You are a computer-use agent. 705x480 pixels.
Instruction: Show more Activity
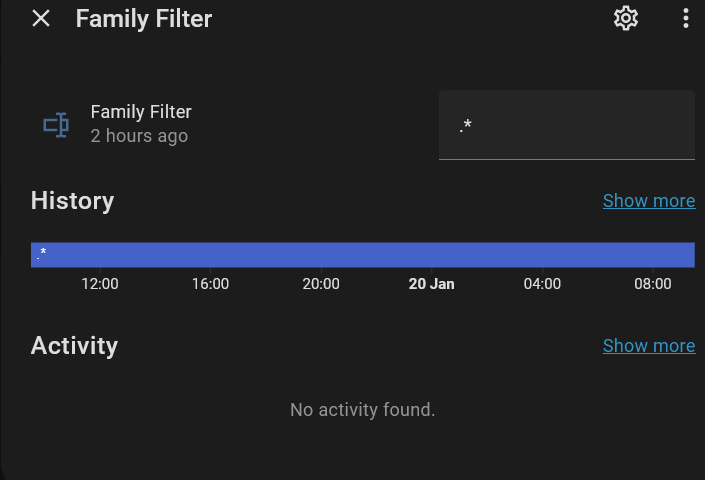tap(648, 346)
